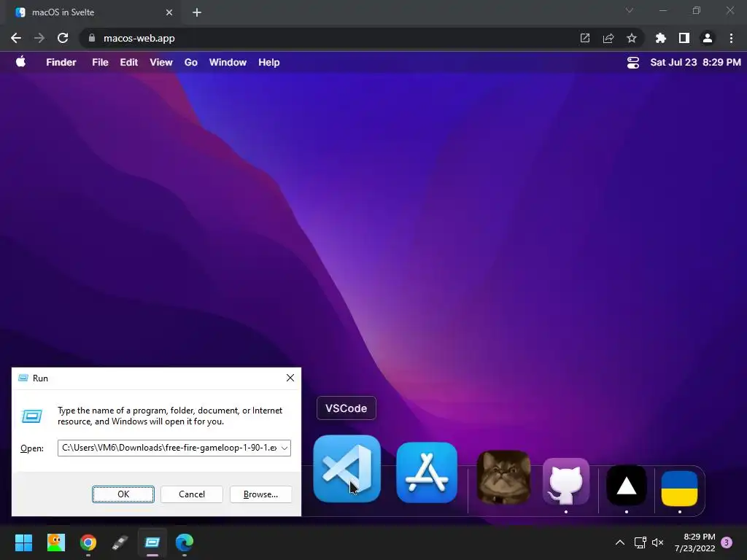Click Cancel in the Run dialog
Screen dimensions: 747x560
[x=192, y=494]
